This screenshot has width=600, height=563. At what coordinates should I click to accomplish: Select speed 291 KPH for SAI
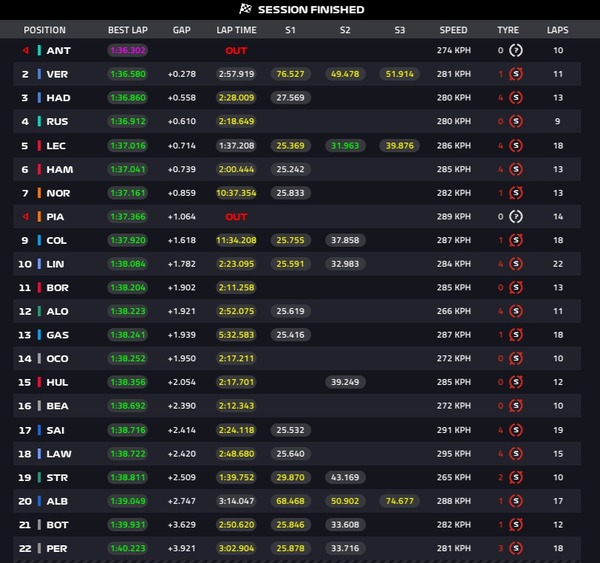pyautogui.click(x=454, y=430)
